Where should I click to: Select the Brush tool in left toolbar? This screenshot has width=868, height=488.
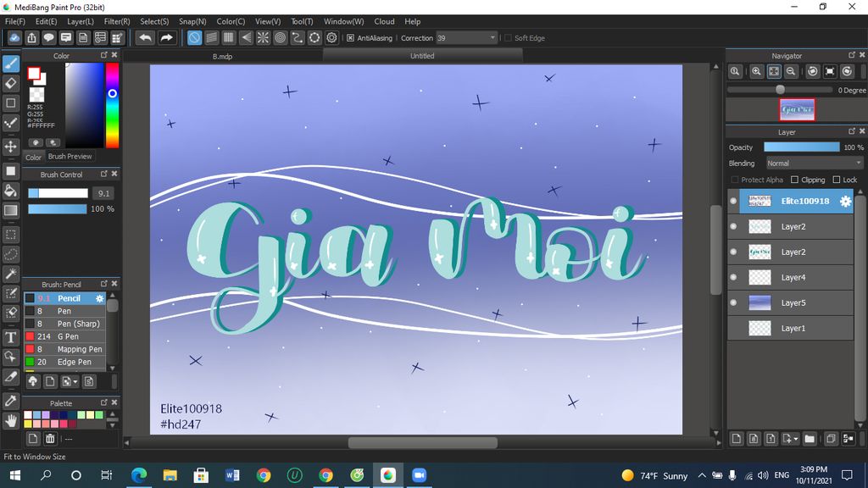10,64
